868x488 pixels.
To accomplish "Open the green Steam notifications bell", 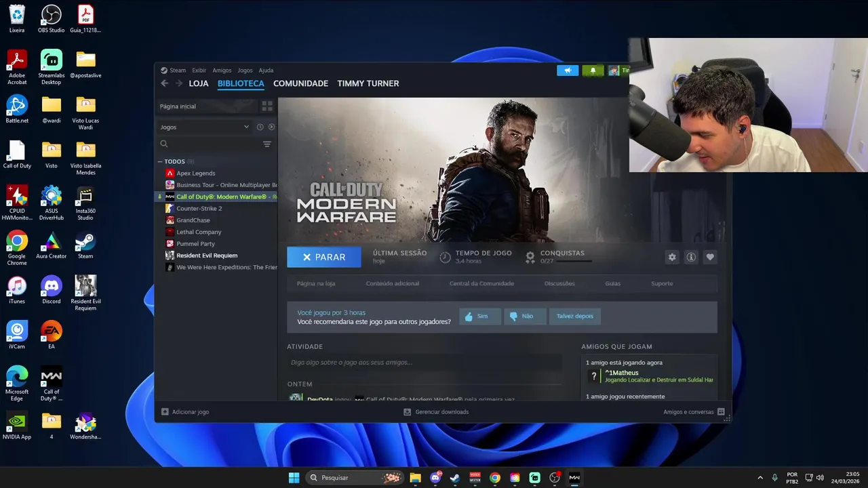I will (593, 70).
